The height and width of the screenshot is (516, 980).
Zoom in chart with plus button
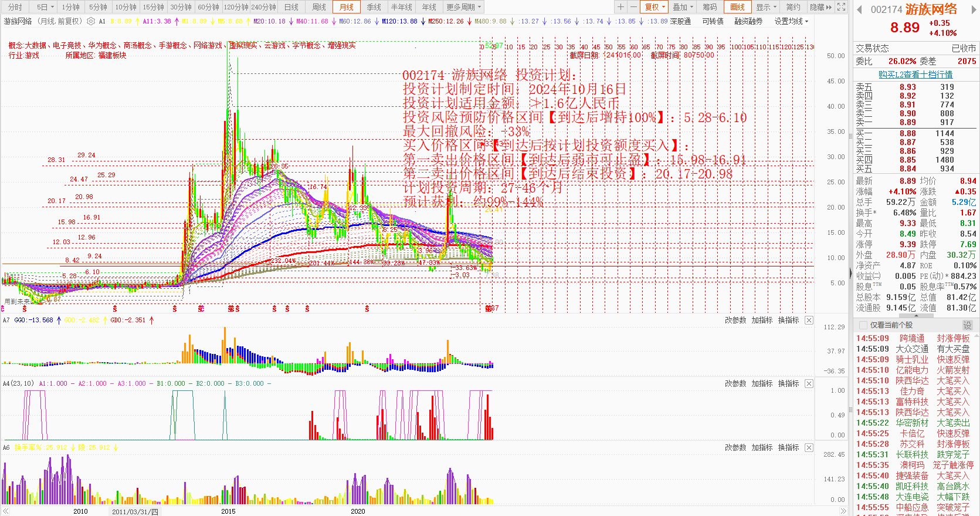coord(620,7)
